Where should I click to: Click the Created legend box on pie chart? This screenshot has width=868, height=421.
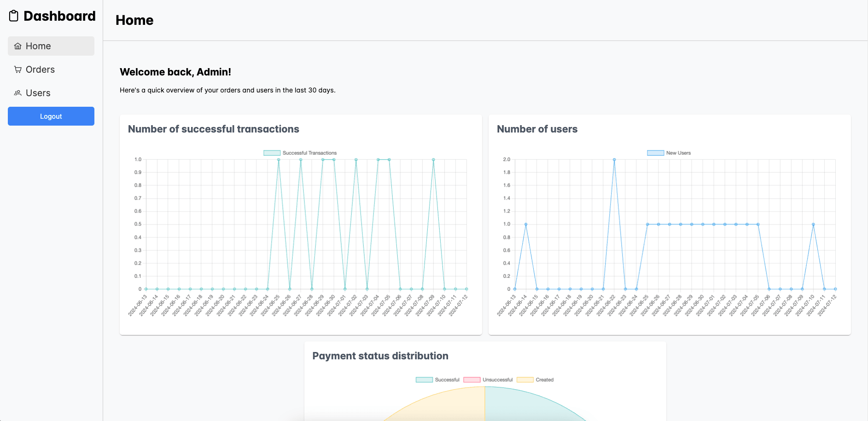(525, 380)
